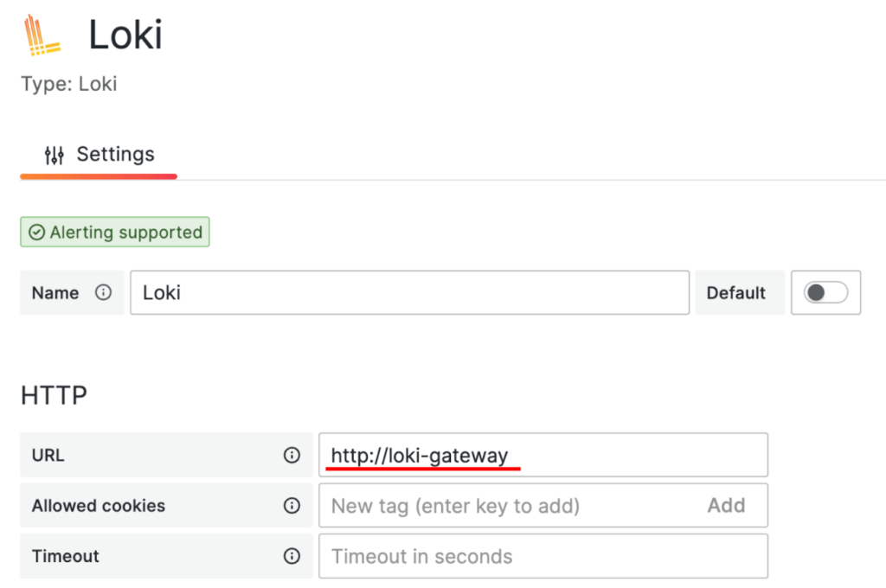Image resolution: width=886 pixels, height=588 pixels.
Task: Click the Default label text
Action: 736,293
